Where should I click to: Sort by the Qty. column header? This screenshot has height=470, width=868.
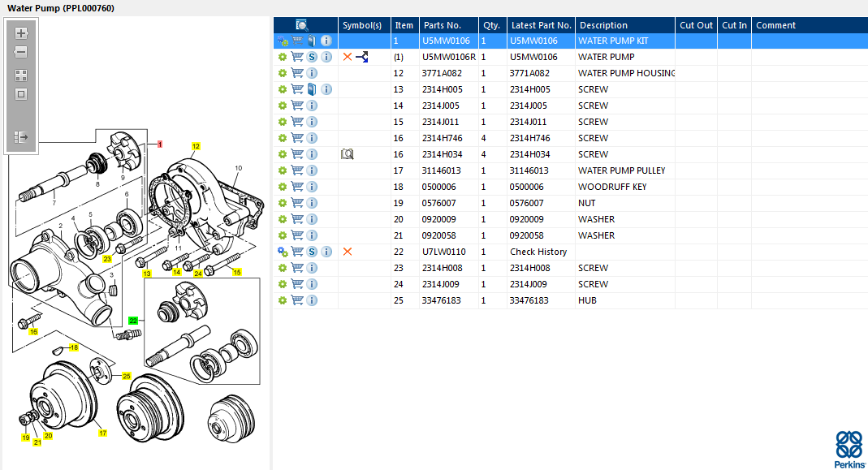(x=493, y=25)
